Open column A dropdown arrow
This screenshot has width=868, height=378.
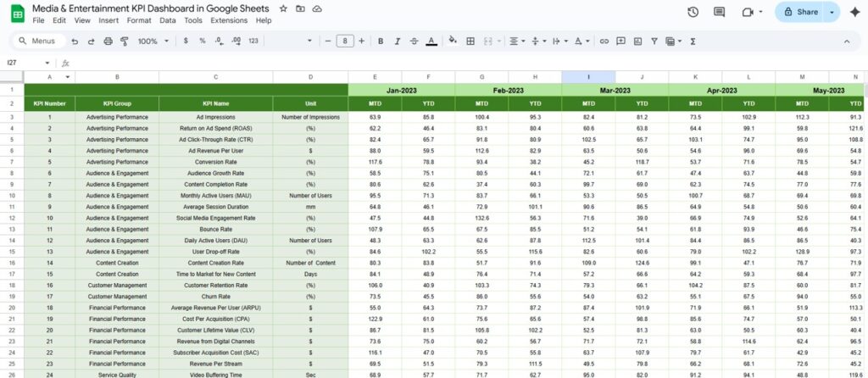coord(68,77)
